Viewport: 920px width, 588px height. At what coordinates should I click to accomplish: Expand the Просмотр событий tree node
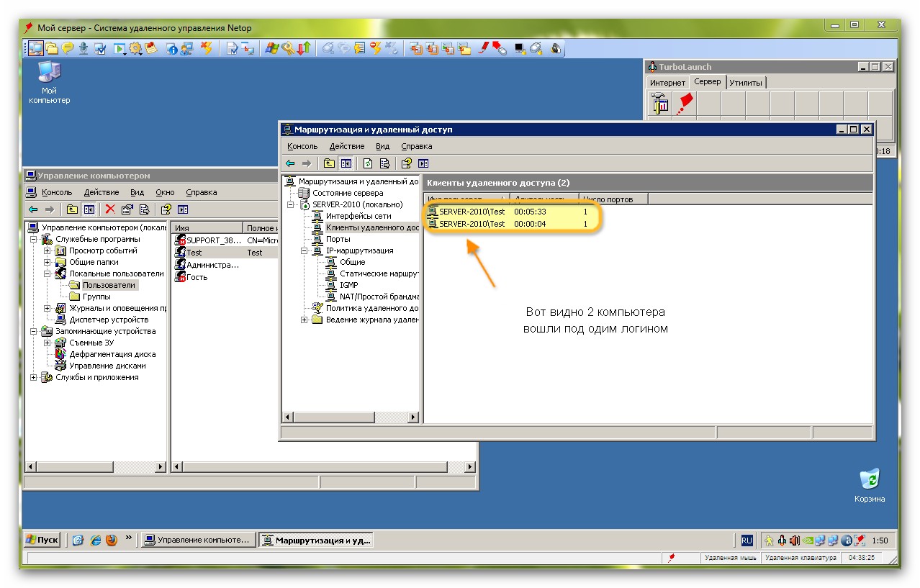pyautogui.click(x=48, y=250)
